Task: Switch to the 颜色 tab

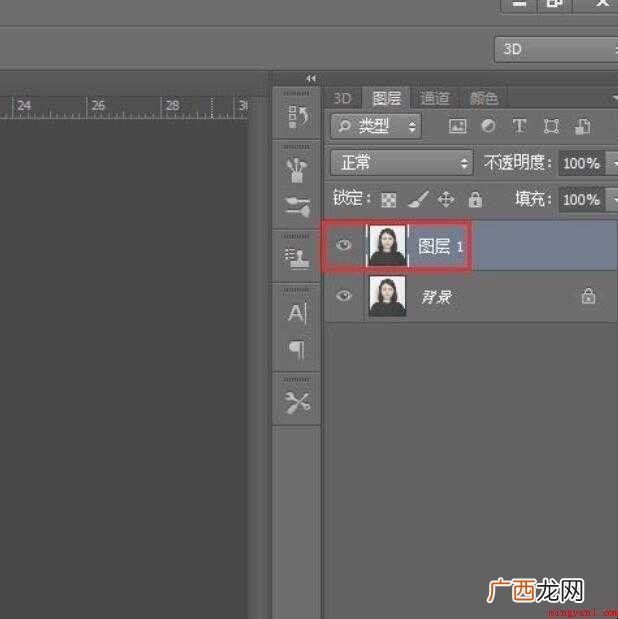Action: (x=484, y=98)
